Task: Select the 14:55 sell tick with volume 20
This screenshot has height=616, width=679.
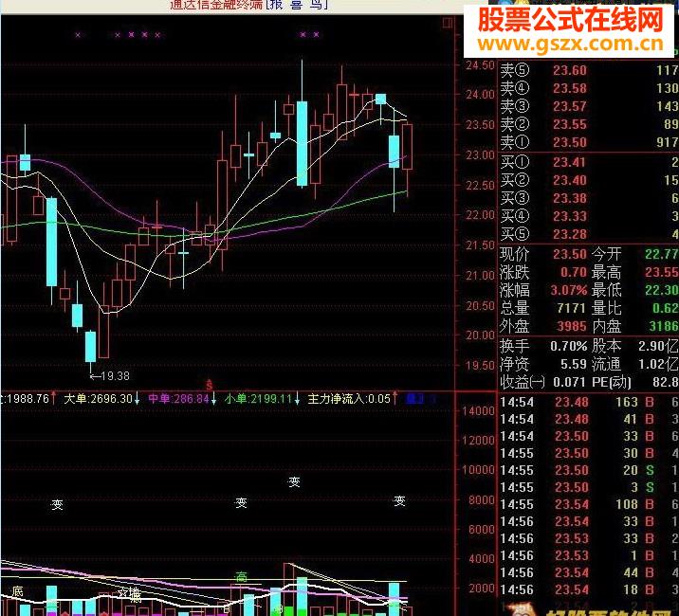Action: (x=589, y=471)
